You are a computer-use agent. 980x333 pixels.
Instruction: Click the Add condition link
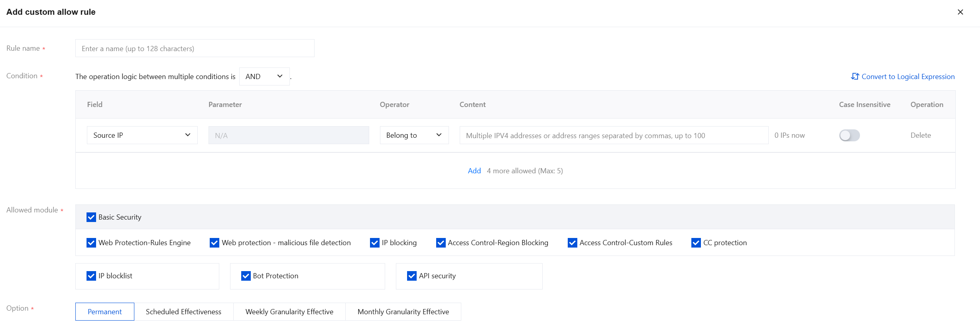click(x=474, y=171)
